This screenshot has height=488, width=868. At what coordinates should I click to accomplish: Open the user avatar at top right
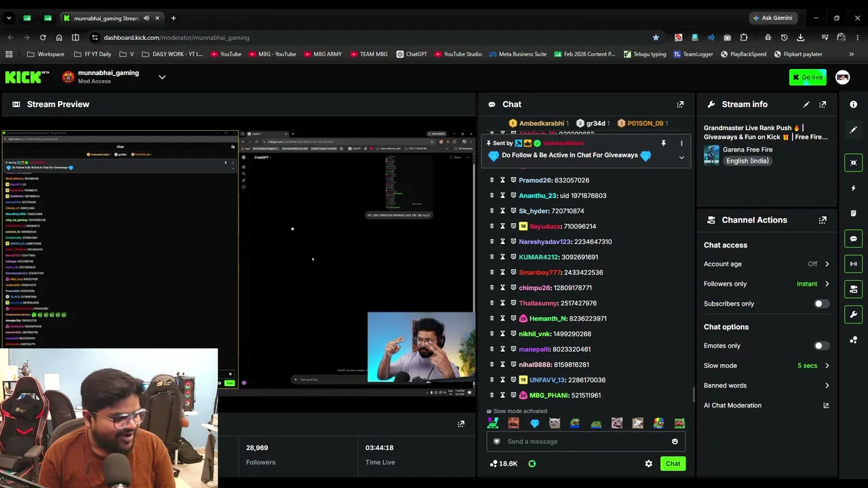(843, 77)
